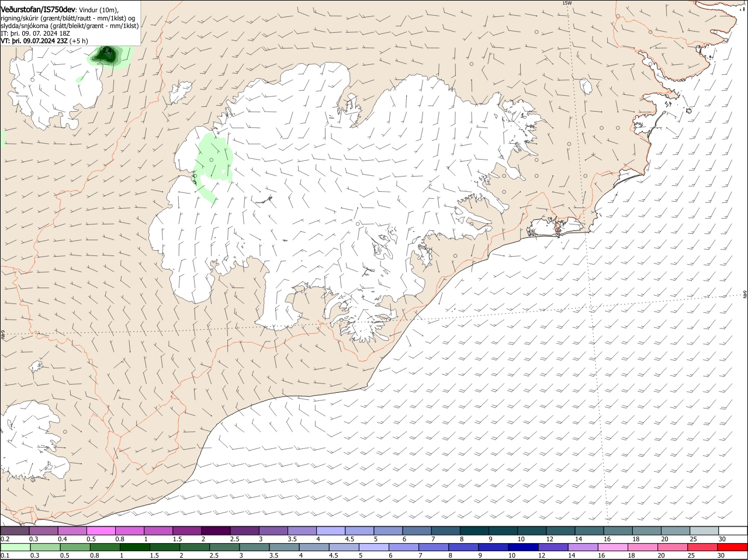This screenshot has height=560, width=748.
Task: Click the Veðurstofan/IS750dev map title
Action: pos(38,9)
